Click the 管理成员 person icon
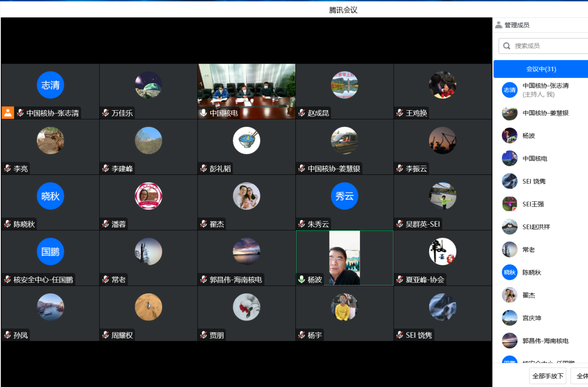Screen dimensions: 588x387 coord(499,25)
